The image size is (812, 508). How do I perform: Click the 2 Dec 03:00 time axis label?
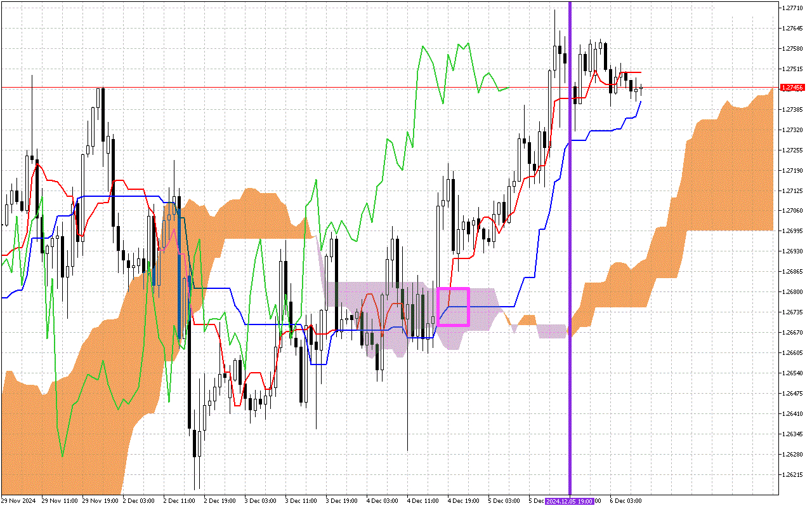pos(138,501)
